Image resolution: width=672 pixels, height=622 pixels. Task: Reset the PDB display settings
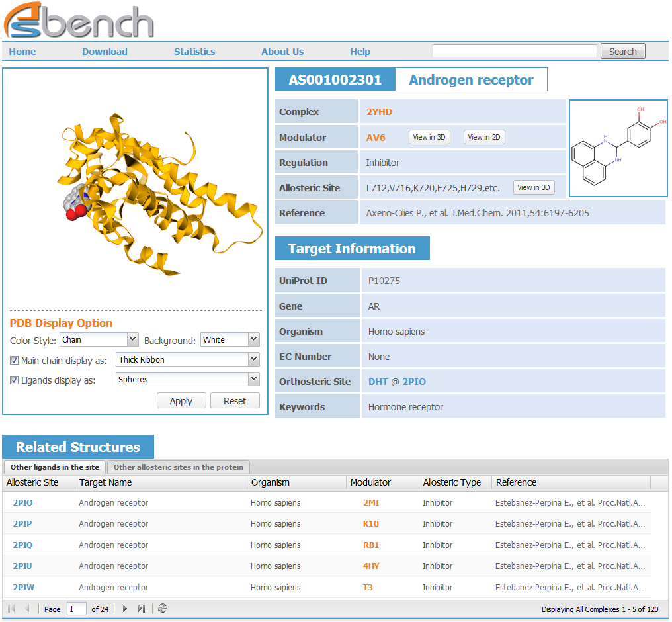(235, 400)
